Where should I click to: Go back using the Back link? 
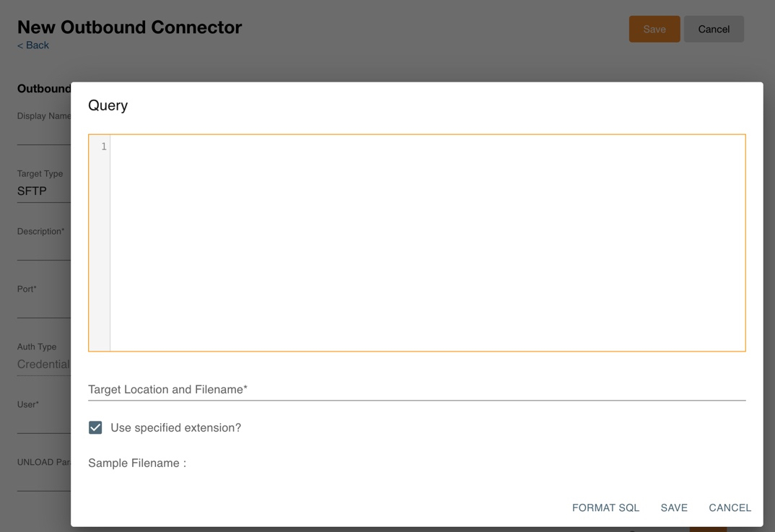coord(33,45)
